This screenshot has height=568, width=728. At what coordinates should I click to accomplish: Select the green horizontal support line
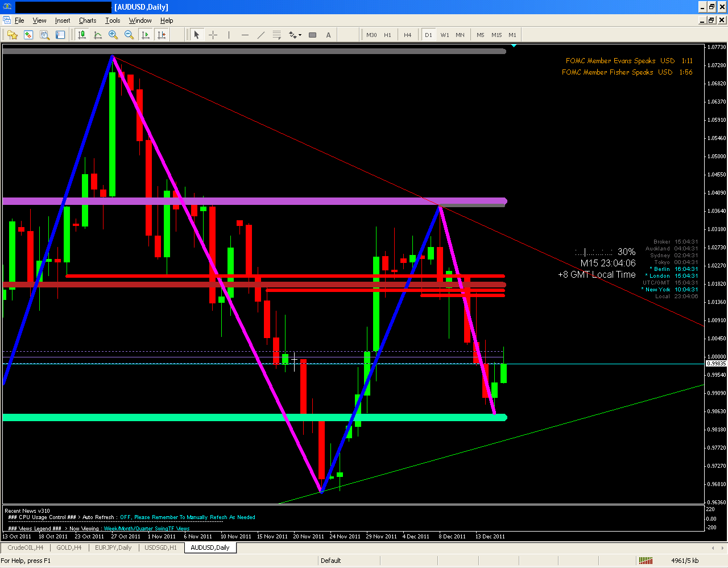pos(227,417)
